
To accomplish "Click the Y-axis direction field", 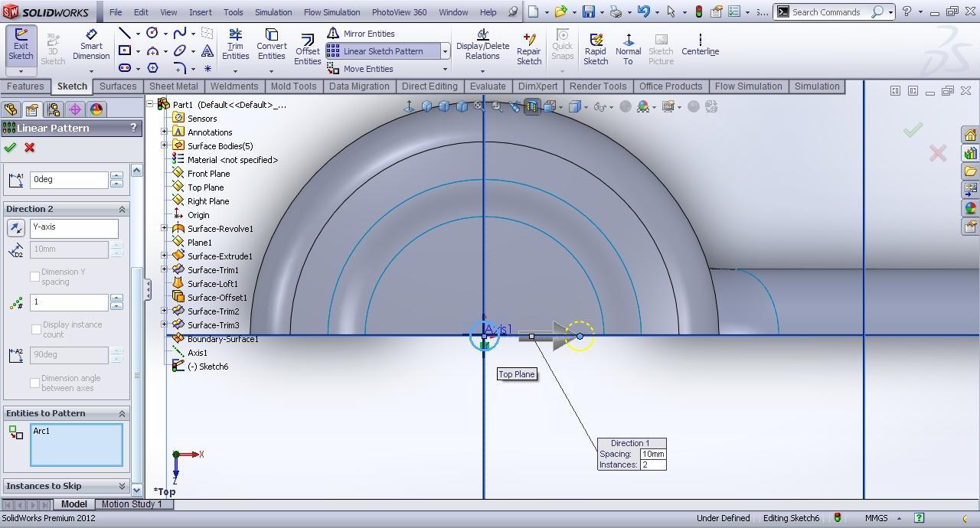I will (x=74, y=227).
